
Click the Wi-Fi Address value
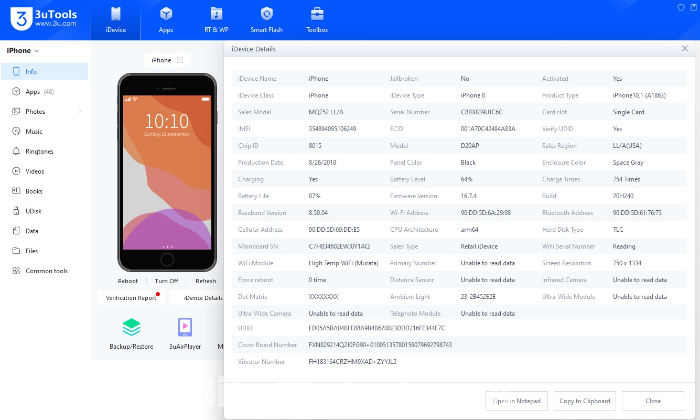(x=486, y=213)
